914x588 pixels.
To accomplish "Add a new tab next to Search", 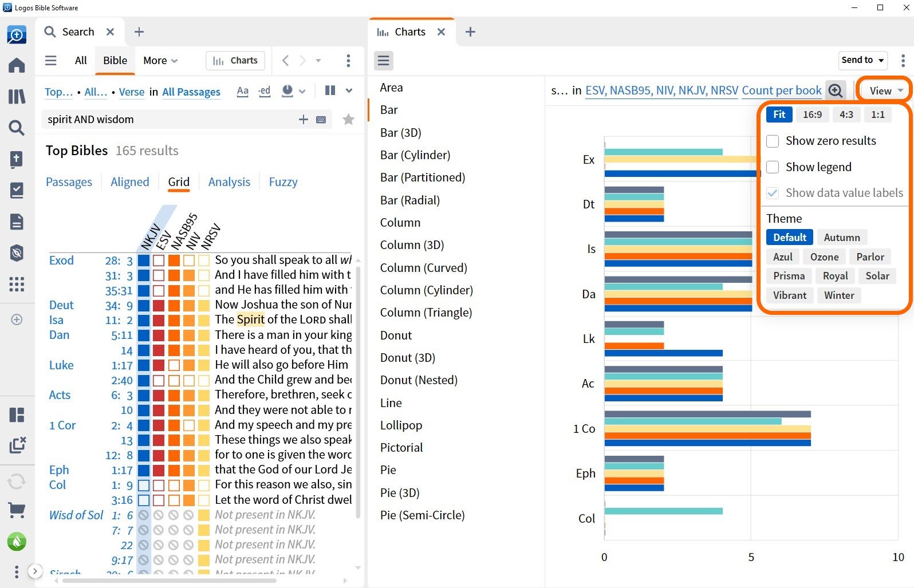I will click(x=139, y=32).
